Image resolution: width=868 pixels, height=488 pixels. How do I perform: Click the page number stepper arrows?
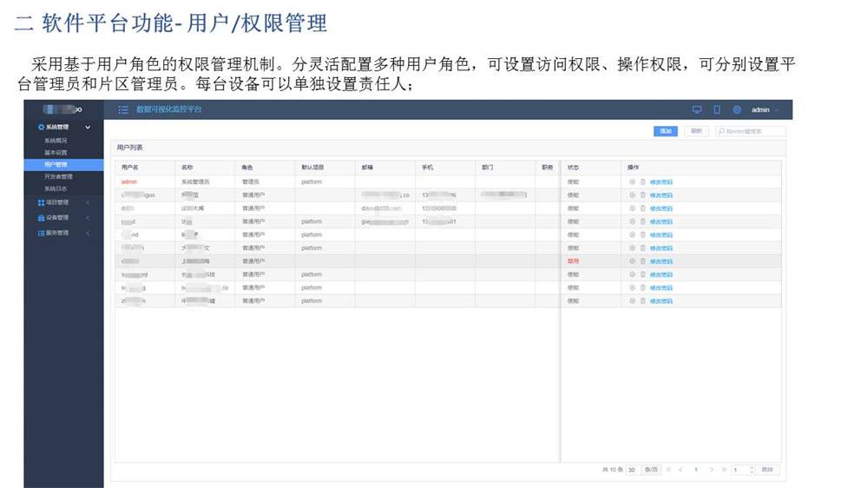tap(751, 470)
